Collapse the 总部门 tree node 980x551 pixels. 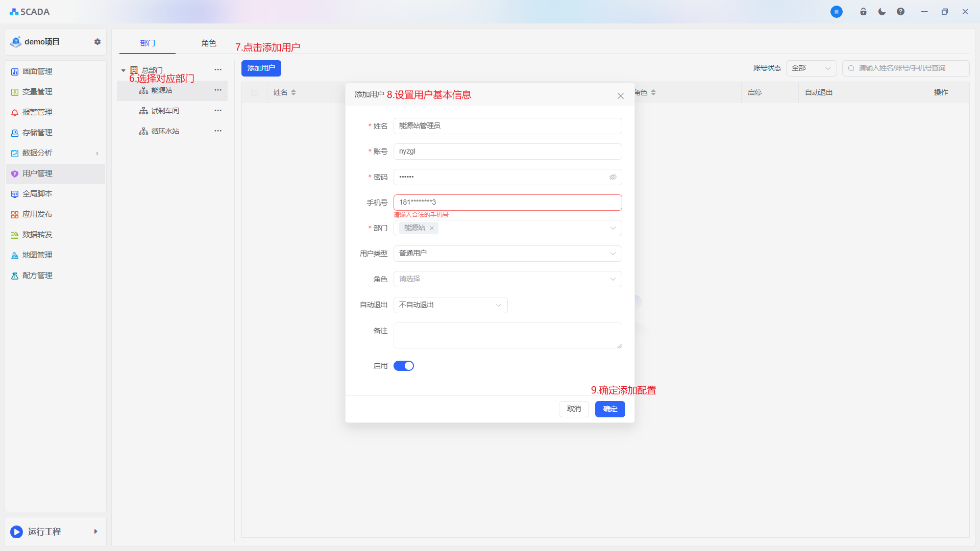(124, 70)
